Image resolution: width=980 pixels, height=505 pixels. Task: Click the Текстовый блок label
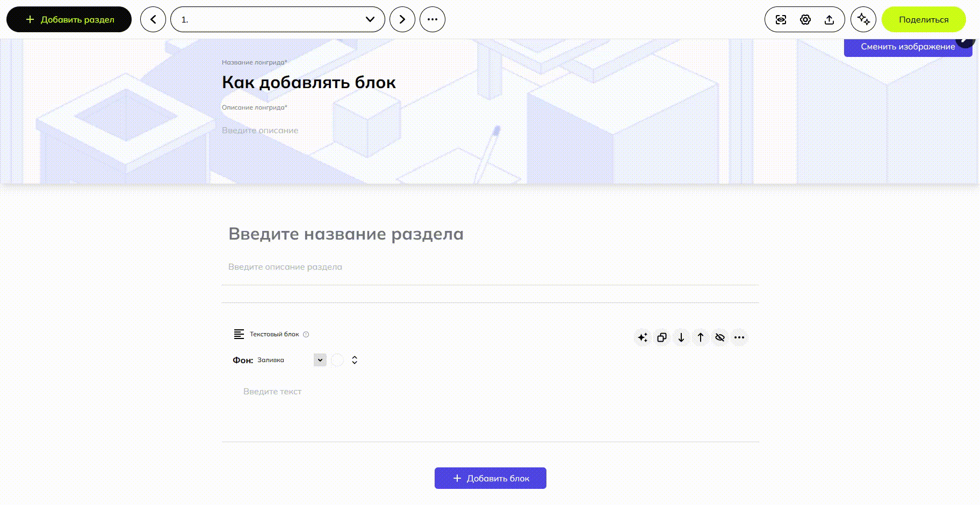274,334
